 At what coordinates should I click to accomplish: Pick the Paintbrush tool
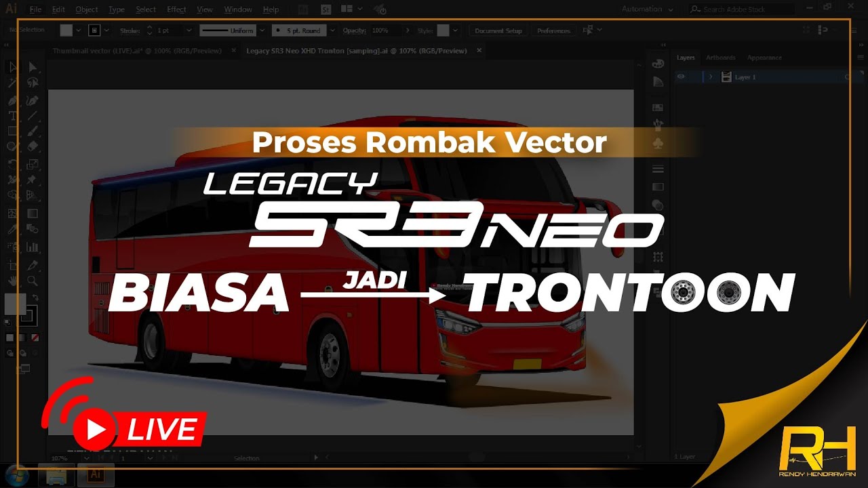32,131
